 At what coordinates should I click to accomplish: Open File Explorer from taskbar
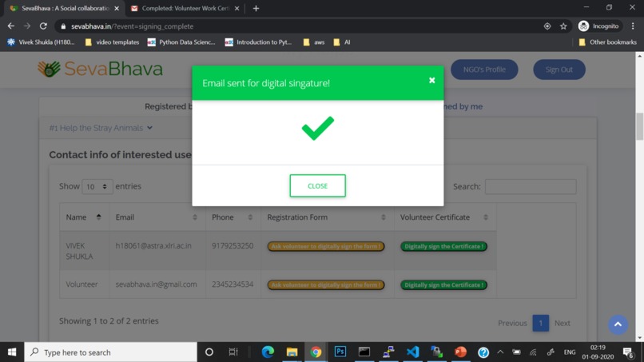(x=292, y=352)
